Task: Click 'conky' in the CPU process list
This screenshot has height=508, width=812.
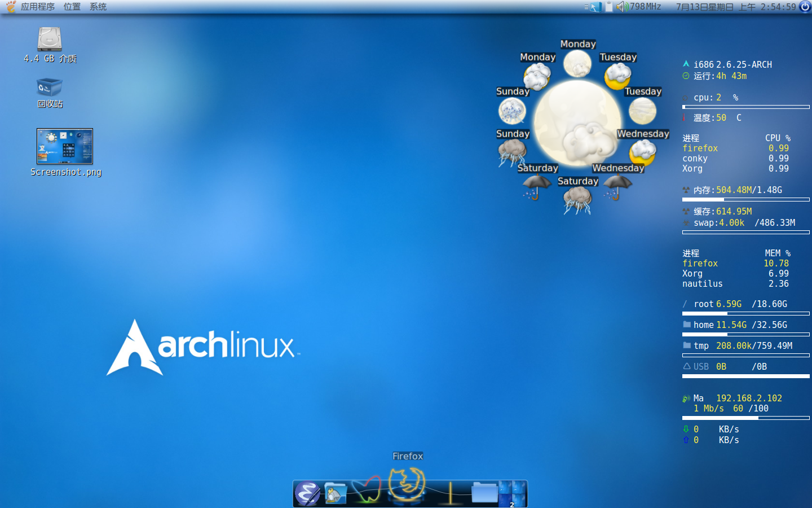Action: click(695, 159)
